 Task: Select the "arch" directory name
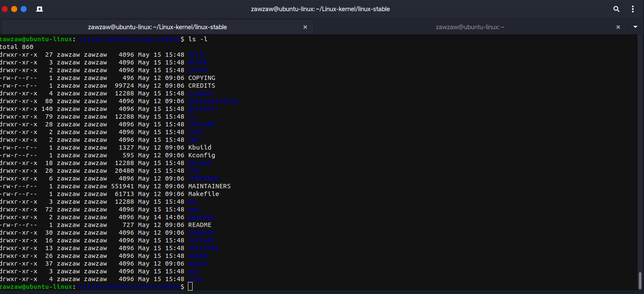196,55
